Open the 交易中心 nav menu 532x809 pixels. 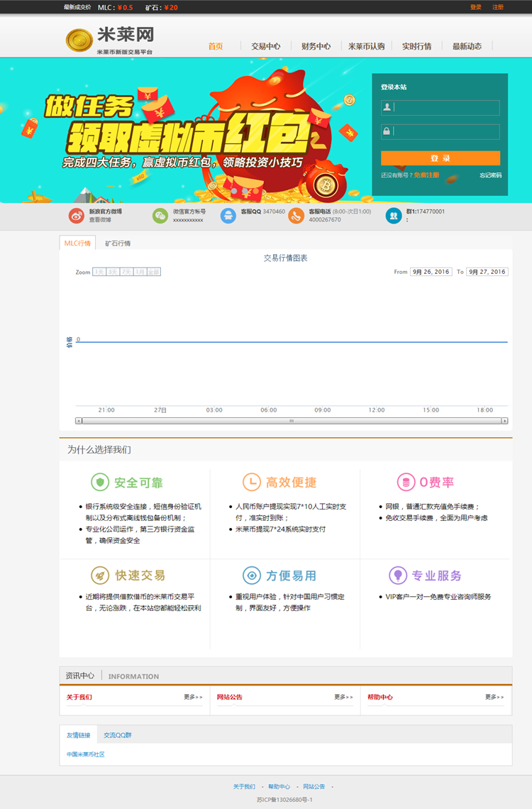click(266, 46)
